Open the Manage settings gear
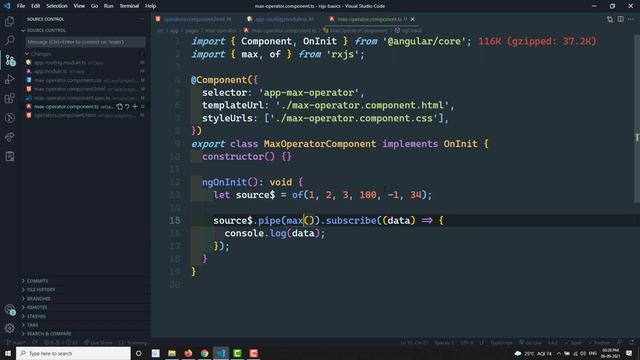 click(9, 328)
